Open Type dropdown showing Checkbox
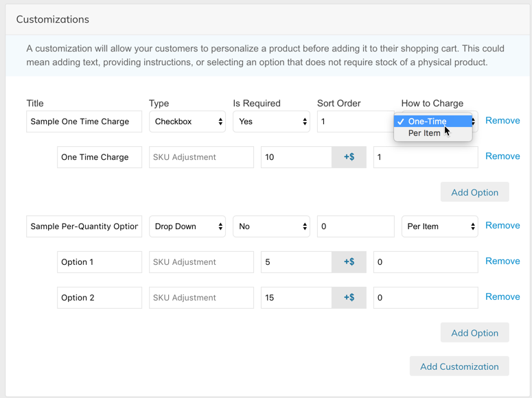 click(187, 121)
